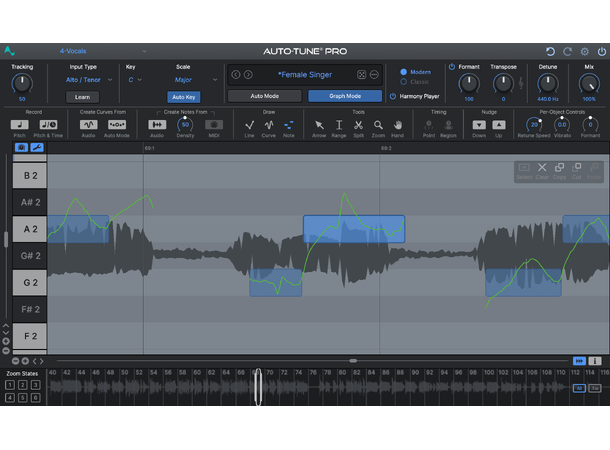Click the Learn button
This screenshot has height=450, width=610.
[x=82, y=97]
